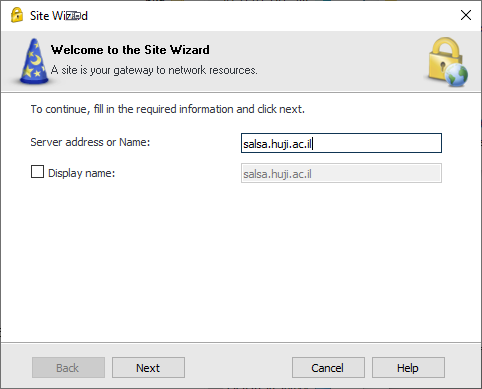Click the 'To continue, fill in' instruction text
482x389 pixels.
(168, 109)
